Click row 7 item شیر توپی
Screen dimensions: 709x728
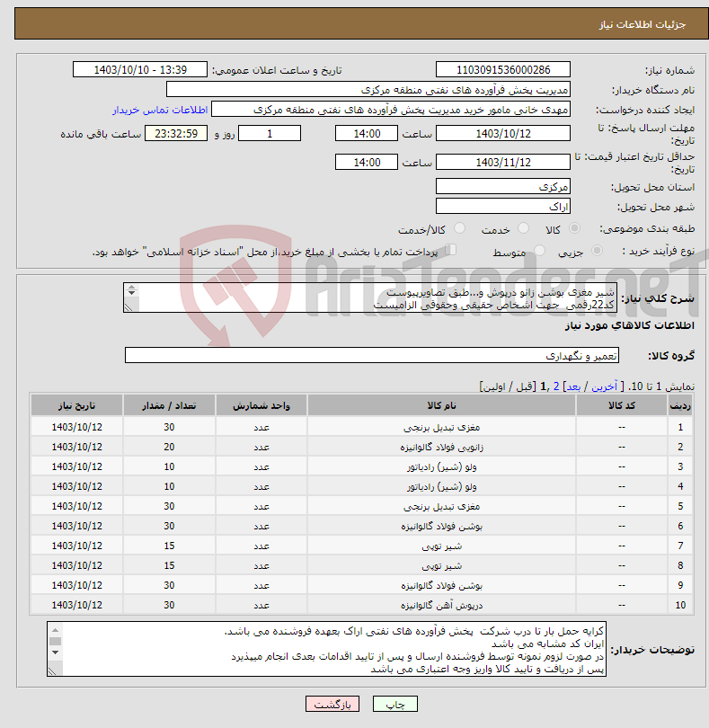coord(441,546)
